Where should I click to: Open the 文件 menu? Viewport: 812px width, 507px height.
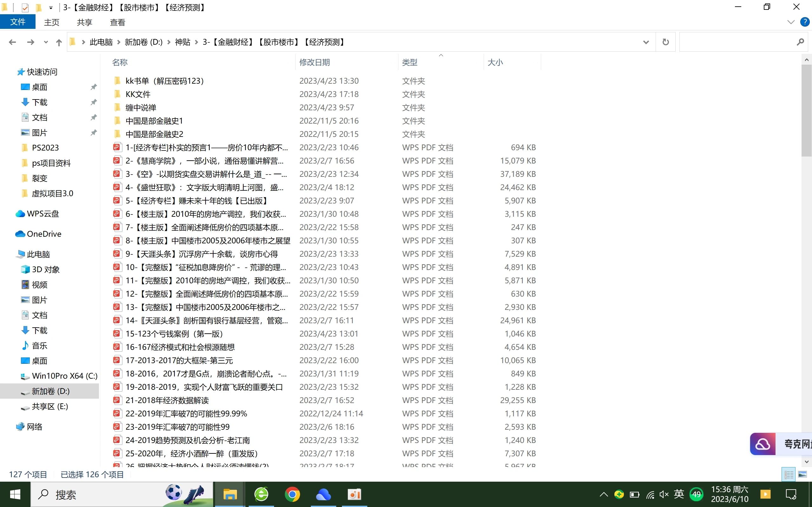(17, 22)
